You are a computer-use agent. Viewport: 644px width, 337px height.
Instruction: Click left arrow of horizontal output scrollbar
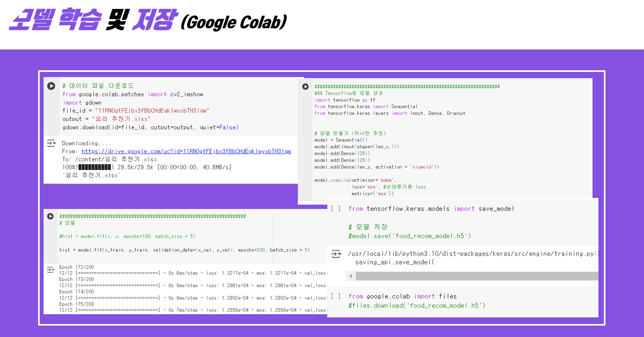click(x=350, y=276)
